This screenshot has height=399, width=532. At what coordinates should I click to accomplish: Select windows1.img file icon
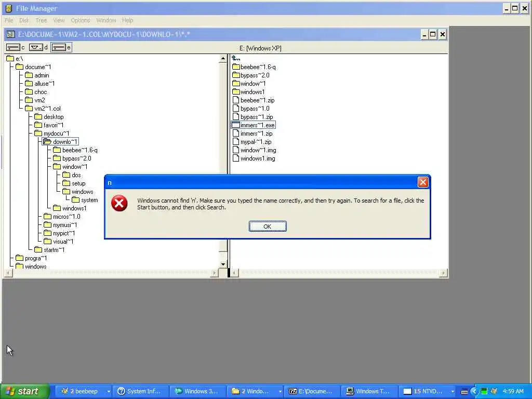point(236,158)
